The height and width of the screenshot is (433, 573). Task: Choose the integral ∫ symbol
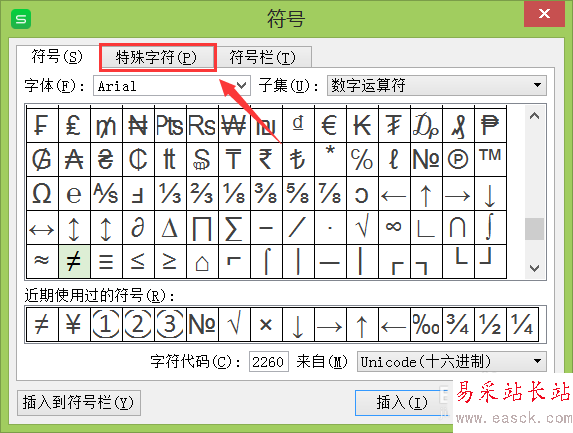pos(490,228)
